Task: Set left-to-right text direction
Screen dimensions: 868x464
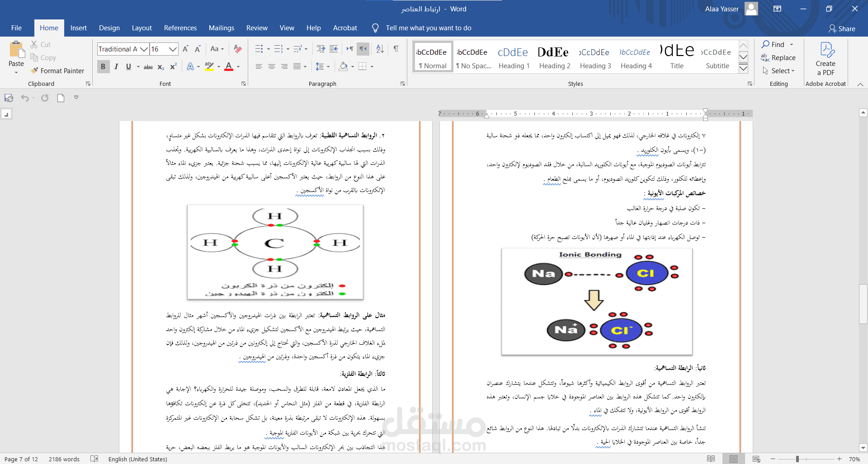Action: click(350, 49)
